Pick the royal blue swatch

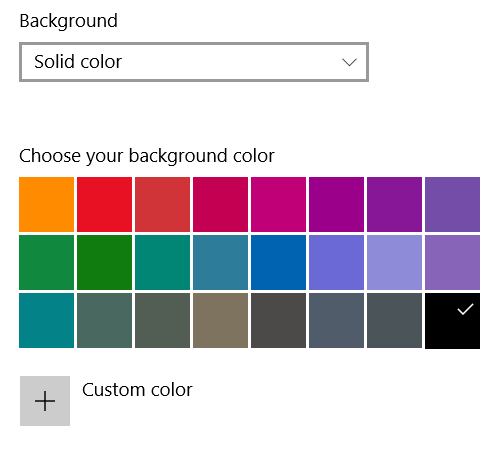pyautogui.click(x=278, y=262)
